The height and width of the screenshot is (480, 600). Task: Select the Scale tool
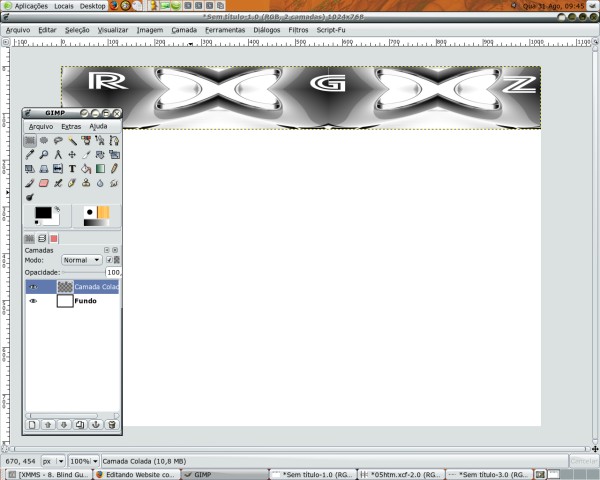coord(114,155)
